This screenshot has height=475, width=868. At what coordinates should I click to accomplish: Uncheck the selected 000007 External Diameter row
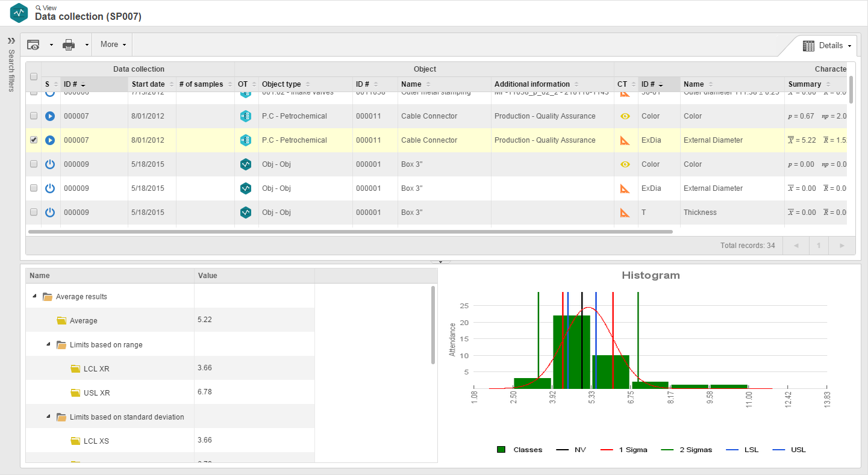coord(34,140)
